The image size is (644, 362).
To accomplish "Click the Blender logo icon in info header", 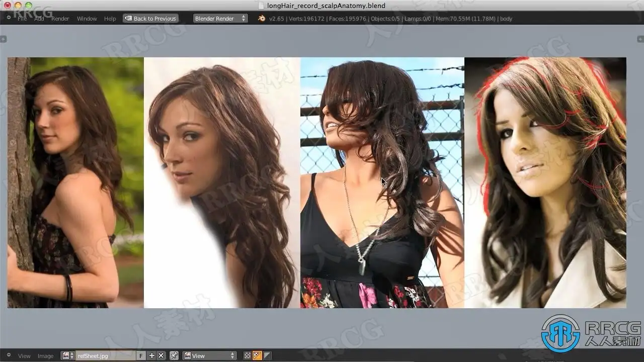I will coord(262,19).
